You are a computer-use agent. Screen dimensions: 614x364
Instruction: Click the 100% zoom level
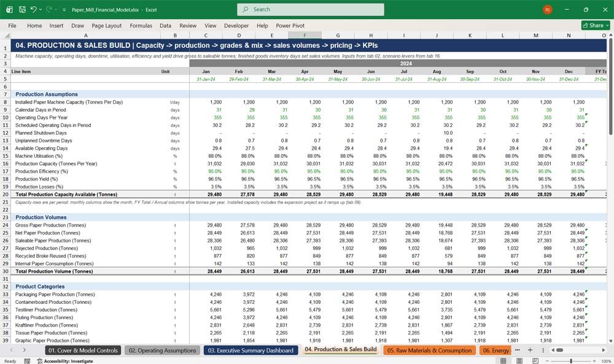tap(606, 361)
